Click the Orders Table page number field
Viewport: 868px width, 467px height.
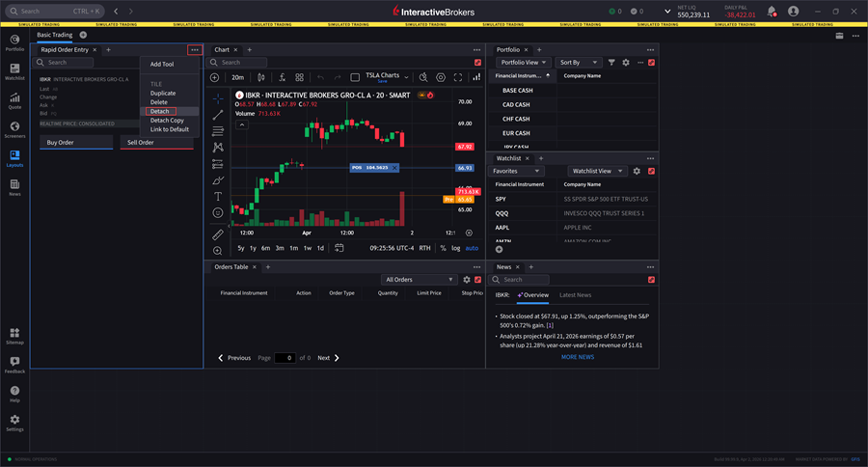(285, 358)
